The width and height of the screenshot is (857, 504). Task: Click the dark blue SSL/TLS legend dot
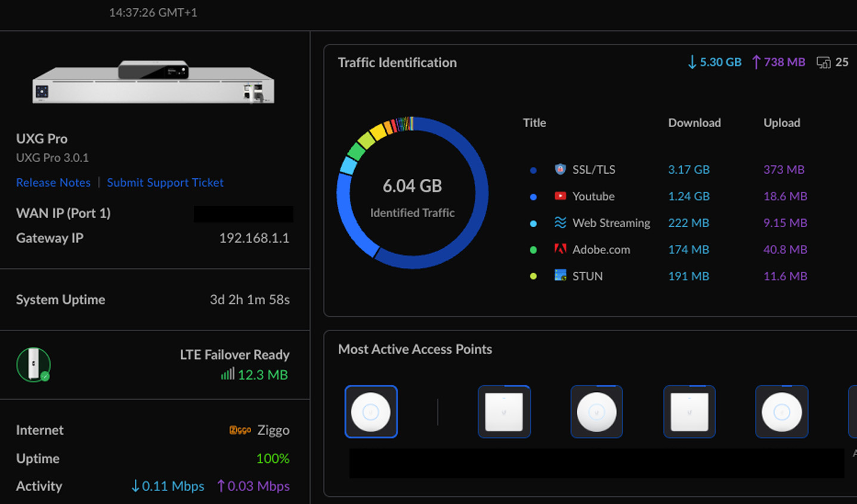pos(533,170)
